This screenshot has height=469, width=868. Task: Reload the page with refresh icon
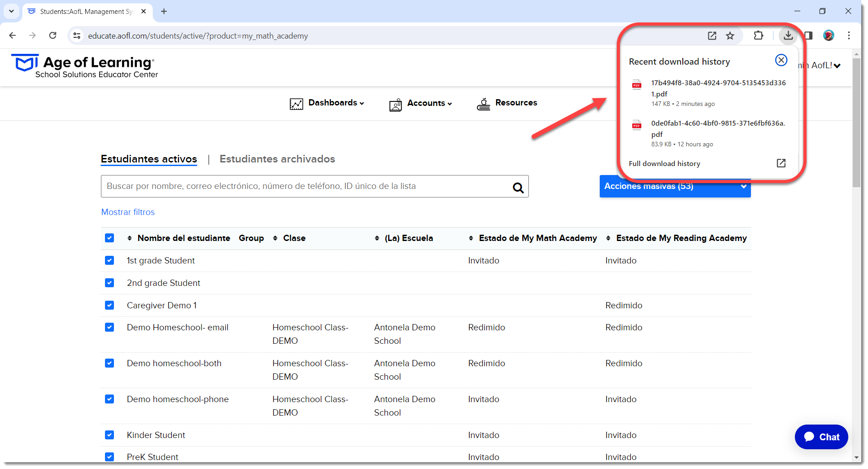52,35
